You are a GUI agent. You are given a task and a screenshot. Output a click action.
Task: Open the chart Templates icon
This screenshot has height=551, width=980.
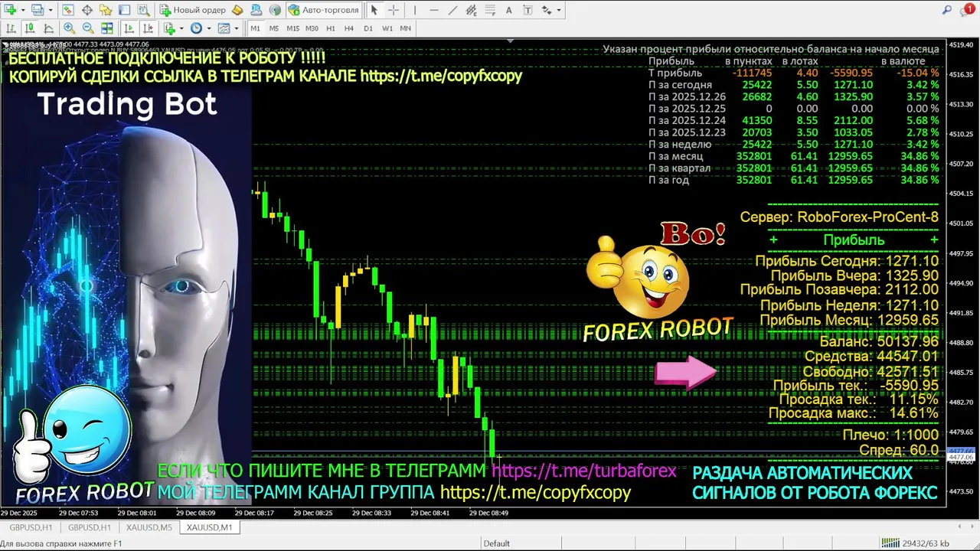point(224,28)
